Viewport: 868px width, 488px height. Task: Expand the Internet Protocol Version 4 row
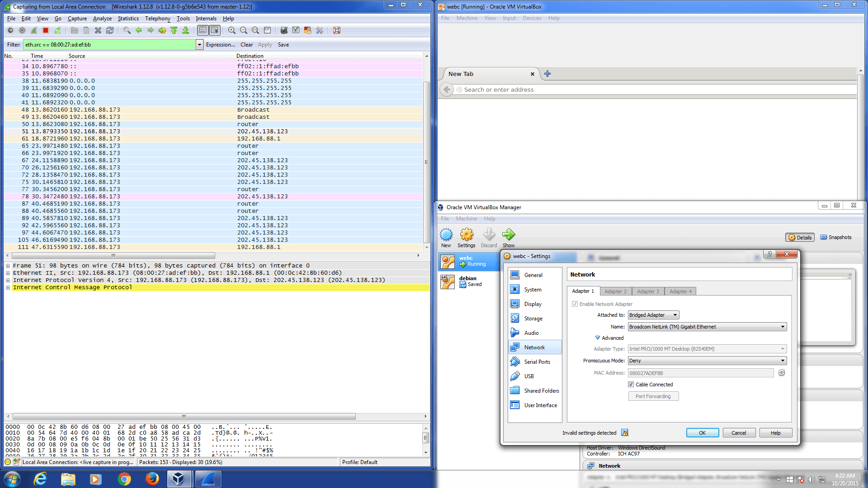(x=8, y=280)
